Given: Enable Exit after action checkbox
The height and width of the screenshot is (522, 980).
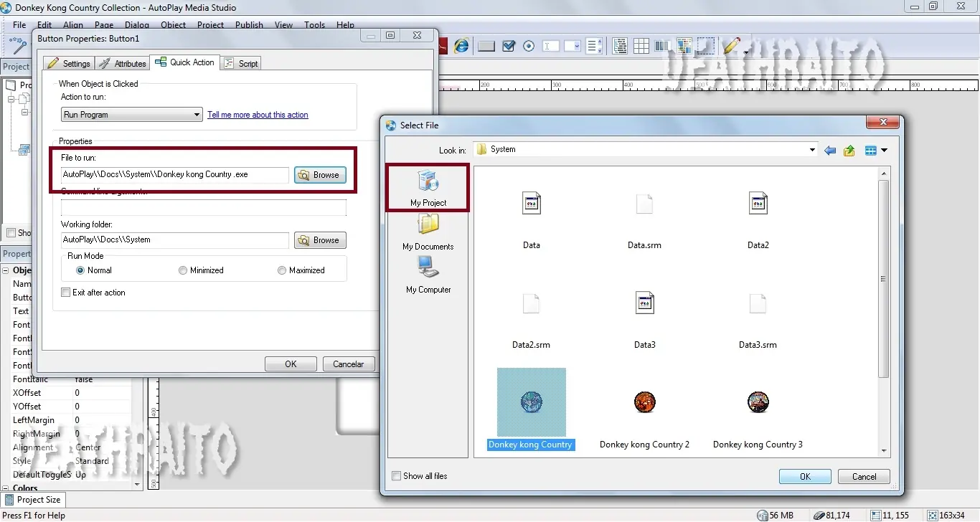Looking at the screenshot, I should click(66, 293).
